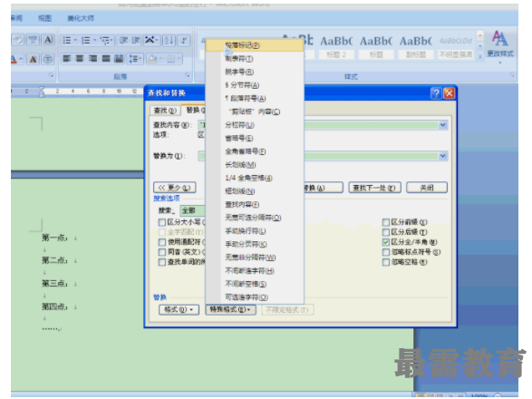
Task: Expand the numbered list dropdown arrow
Action: (x=94, y=41)
